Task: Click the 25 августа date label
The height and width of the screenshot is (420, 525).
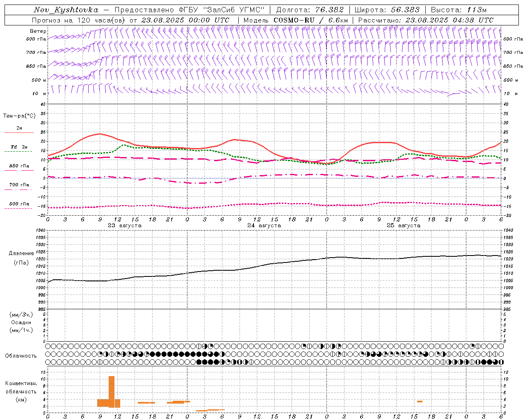Action: coord(404,226)
